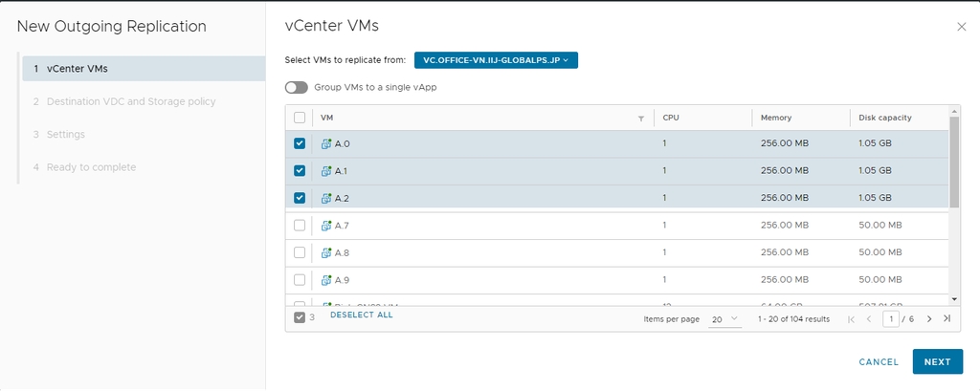Click the CANCEL button
This screenshot has width=980, height=391.
(879, 362)
